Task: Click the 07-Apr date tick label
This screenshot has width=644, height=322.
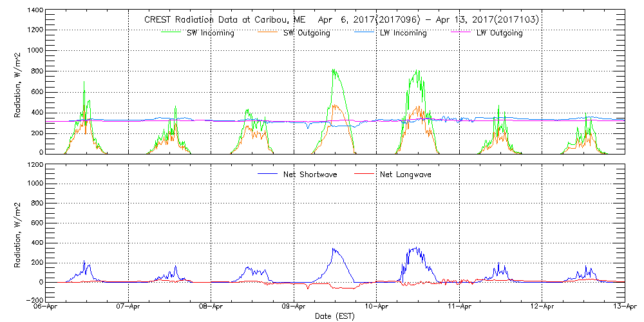Action: click(x=129, y=308)
